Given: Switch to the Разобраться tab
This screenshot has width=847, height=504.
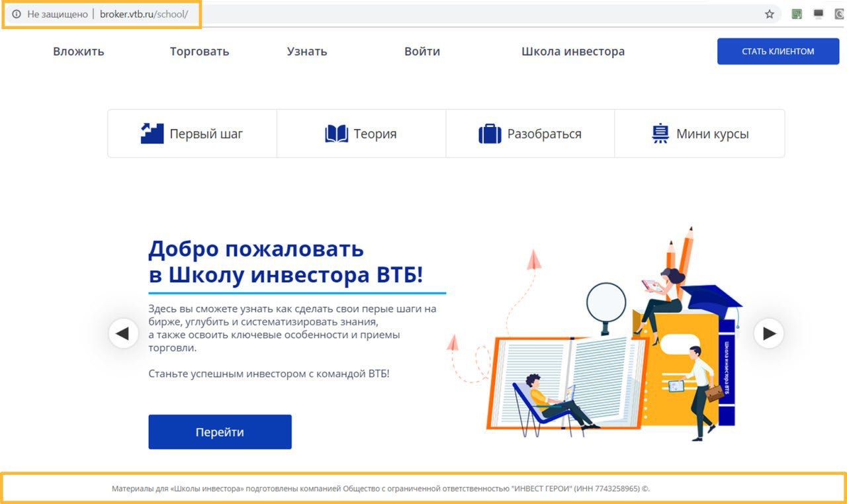Looking at the screenshot, I should (x=530, y=134).
